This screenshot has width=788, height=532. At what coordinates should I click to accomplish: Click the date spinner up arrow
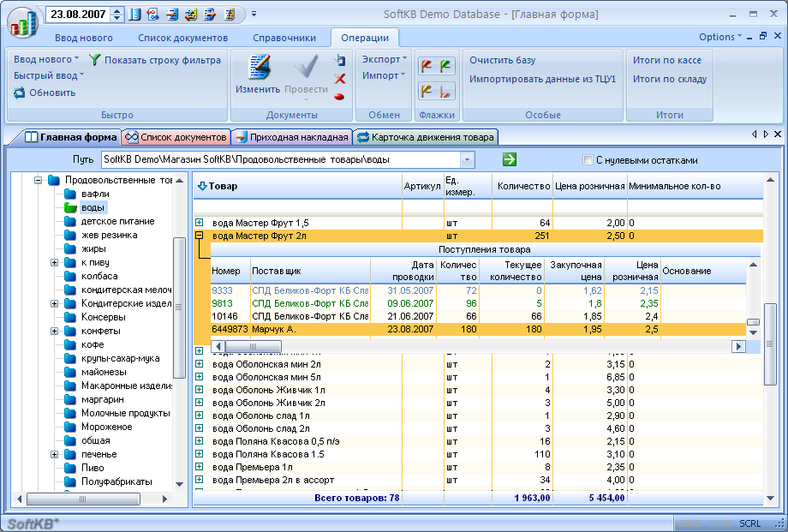tap(116, 10)
